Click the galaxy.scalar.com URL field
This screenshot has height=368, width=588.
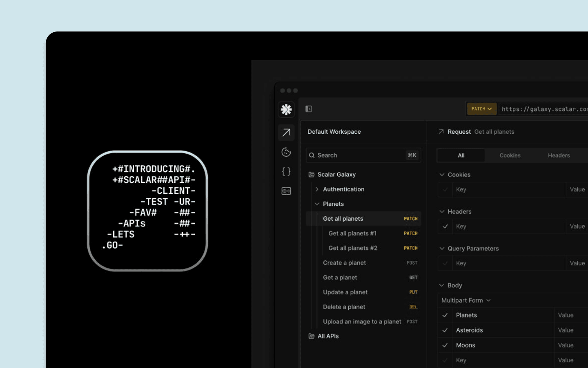543,109
